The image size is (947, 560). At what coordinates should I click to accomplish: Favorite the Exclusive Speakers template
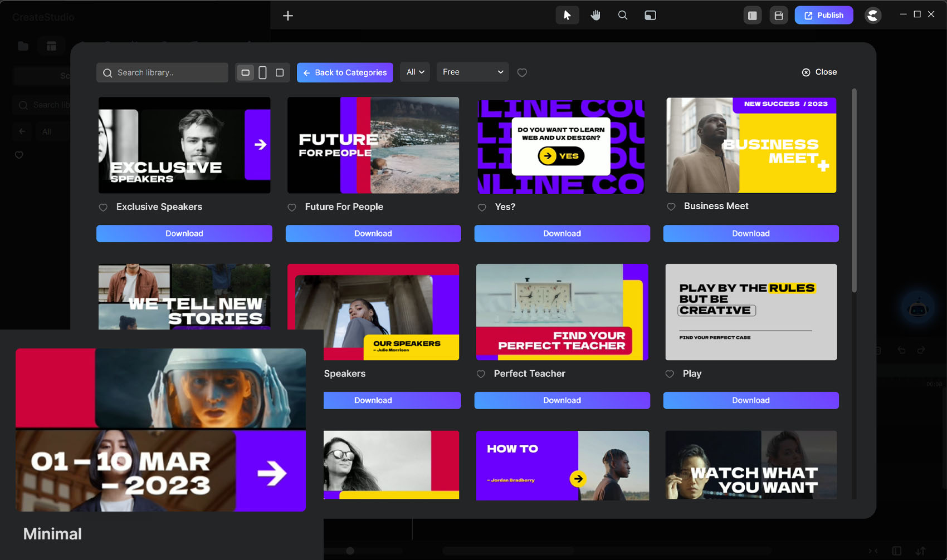(103, 208)
